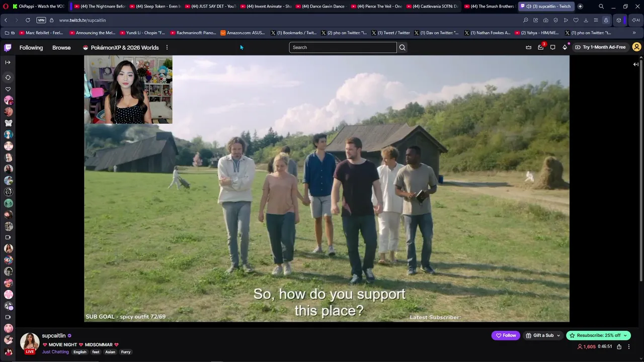The height and width of the screenshot is (362, 644).
Task: Open the find-in-page zoom search icon
Action: pyautogui.click(x=526, y=20)
